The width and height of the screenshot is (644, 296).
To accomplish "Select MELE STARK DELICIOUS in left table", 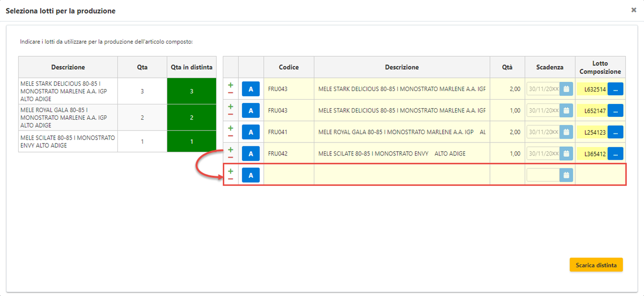I will click(x=68, y=91).
